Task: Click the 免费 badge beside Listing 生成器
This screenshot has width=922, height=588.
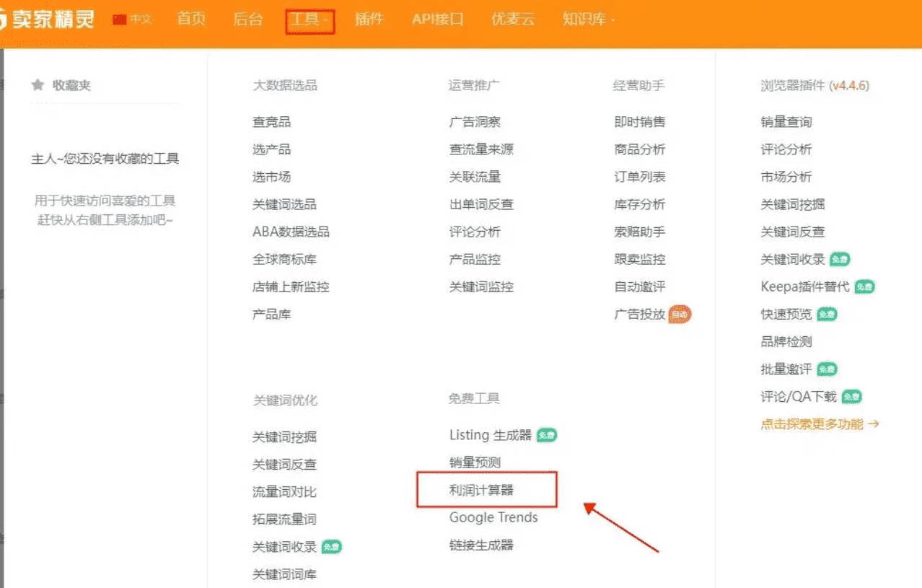Action: tap(547, 436)
